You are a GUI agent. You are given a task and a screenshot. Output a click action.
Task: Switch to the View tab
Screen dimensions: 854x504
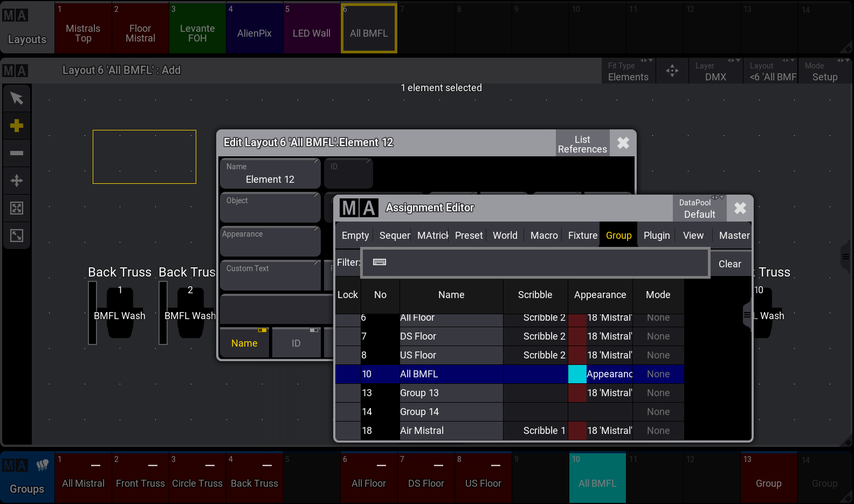click(693, 236)
